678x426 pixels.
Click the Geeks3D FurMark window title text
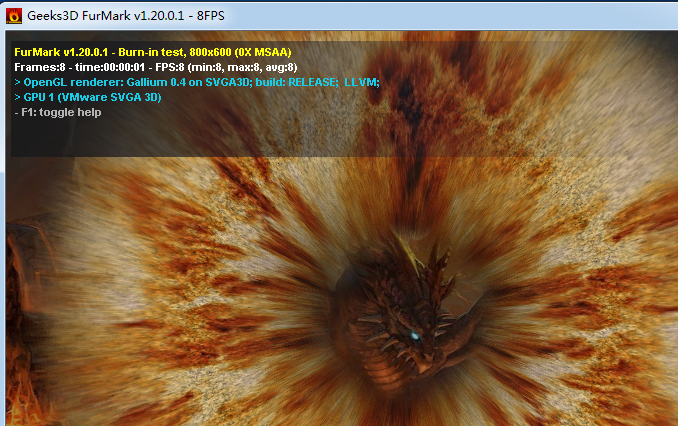click(126, 16)
